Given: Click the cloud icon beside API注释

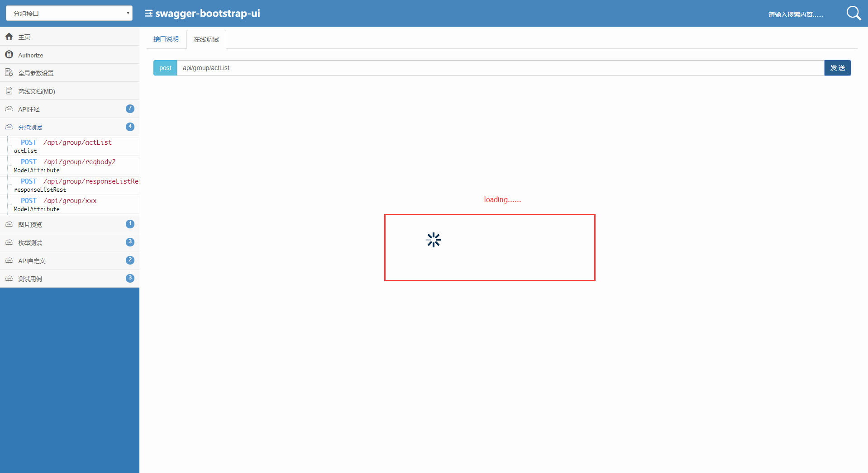Looking at the screenshot, I should [x=9, y=109].
